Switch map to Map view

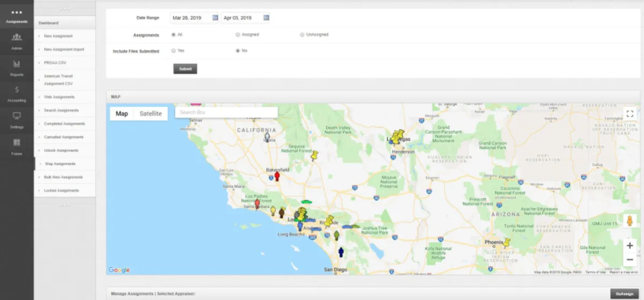tap(122, 114)
